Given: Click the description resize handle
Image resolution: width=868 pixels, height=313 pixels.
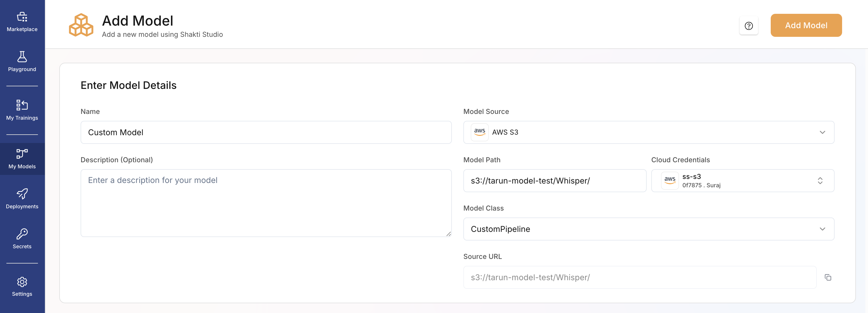Looking at the screenshot, I should [448, 234].
